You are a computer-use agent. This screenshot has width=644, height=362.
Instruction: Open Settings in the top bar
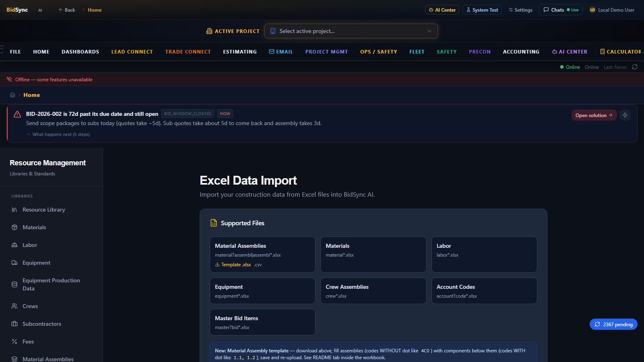(x=520, y=10)
